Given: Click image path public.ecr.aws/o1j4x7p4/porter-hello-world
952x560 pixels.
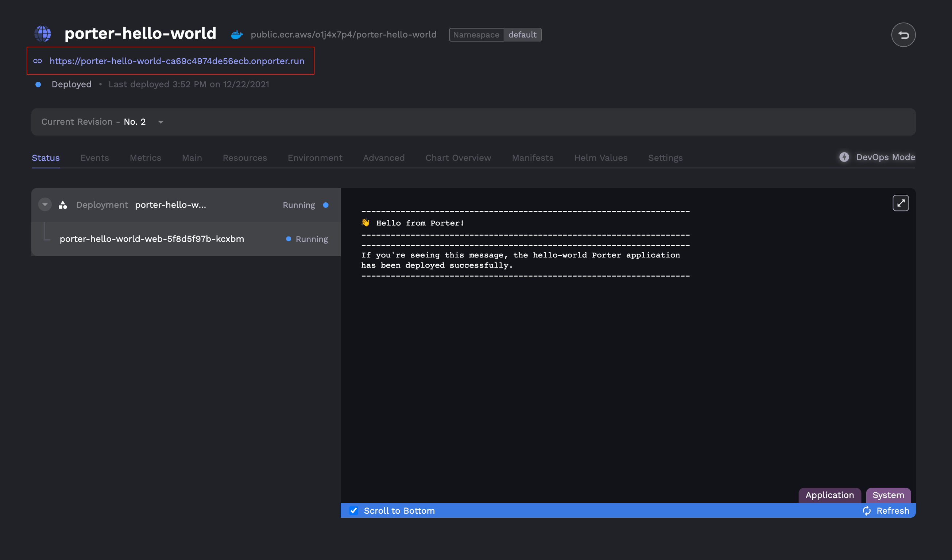Looking at the screenshot, I should 343,35.
